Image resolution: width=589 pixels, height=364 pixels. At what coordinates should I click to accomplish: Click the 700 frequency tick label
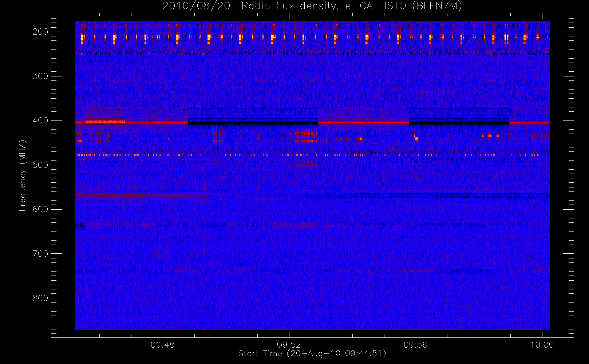click(x=40, y=254)
